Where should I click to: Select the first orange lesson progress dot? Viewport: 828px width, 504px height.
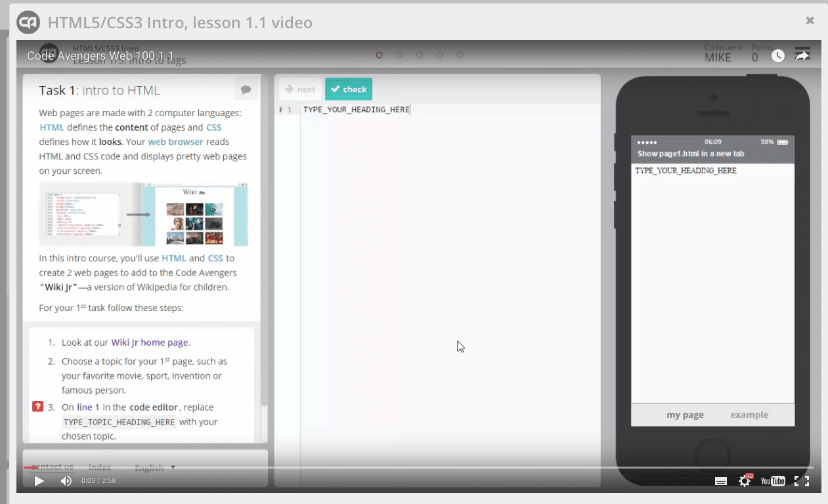click(x=379, y=55)
